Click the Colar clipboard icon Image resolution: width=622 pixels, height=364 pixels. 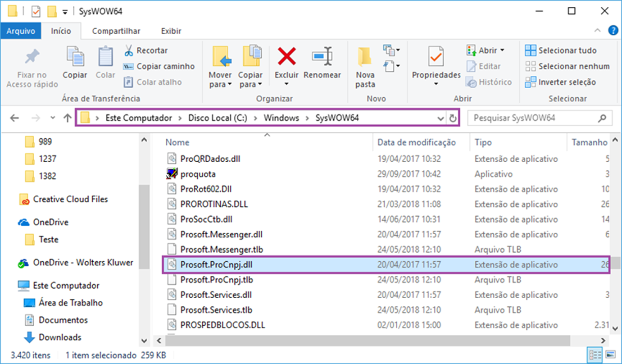(105, 57)
